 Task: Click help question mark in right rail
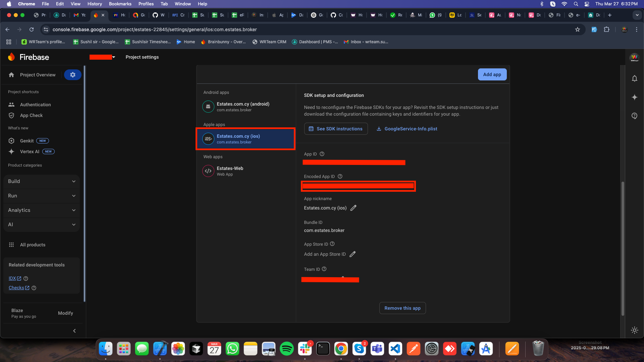point(634,116)
